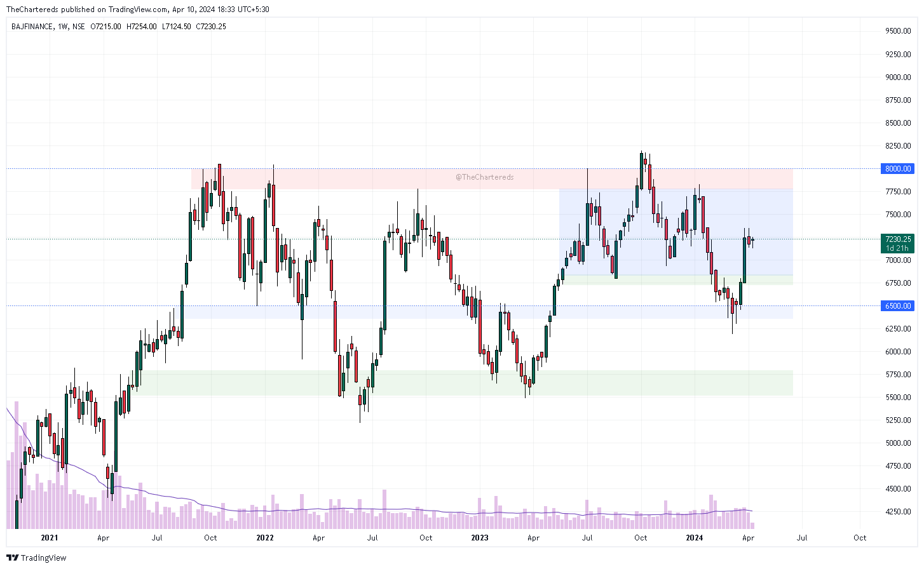Click the 1W interval text in header
Screen dimensions: 924x569
[63, 27]
